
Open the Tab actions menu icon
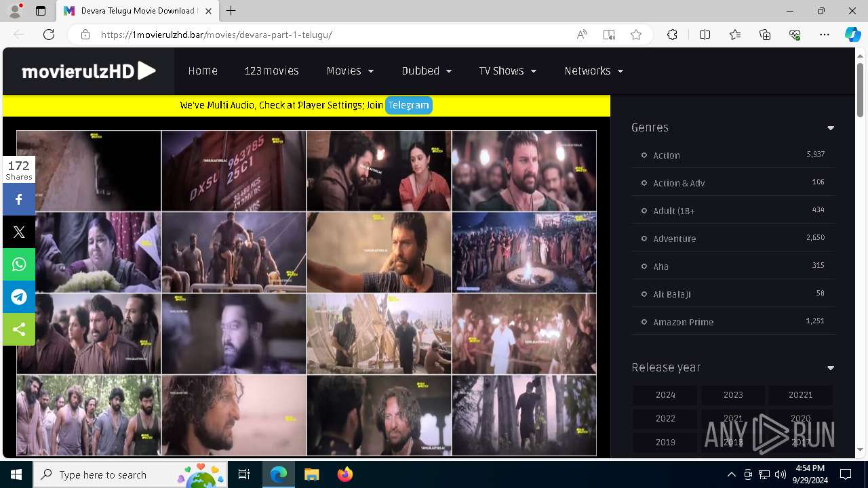[x=41, y=11]
